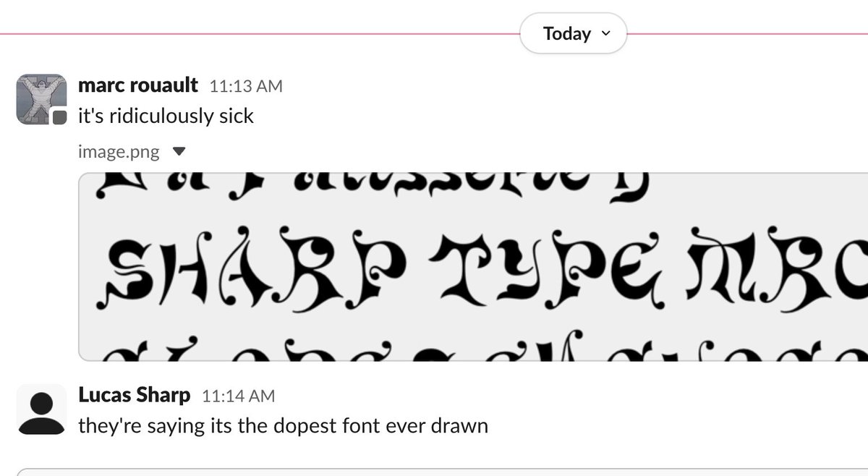
Task: Open the Sharp Type font image preview
Action: 473,266
